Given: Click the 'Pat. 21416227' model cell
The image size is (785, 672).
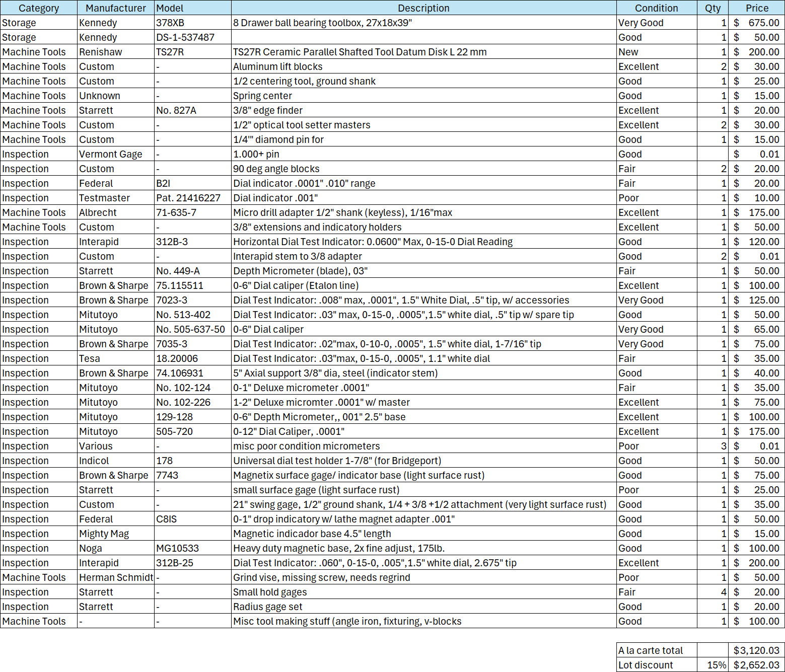Looking at the screenshot, I should [193, 198].
